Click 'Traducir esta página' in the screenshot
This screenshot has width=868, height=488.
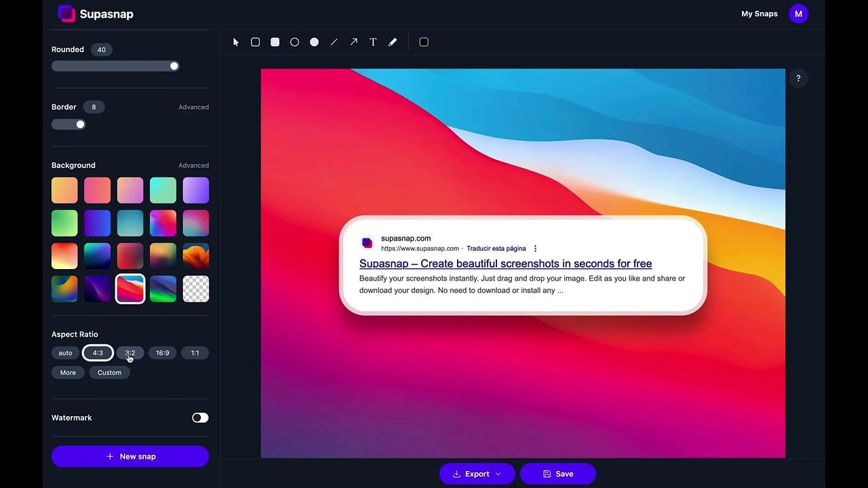click(496, 249)
